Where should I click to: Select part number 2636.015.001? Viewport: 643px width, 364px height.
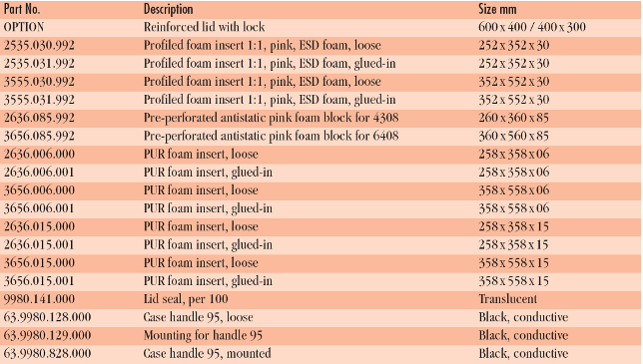[x=39, y=244]
